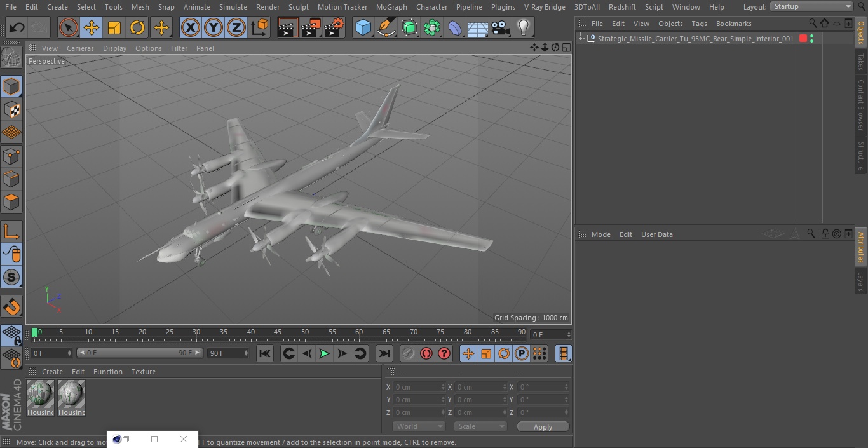Click timeline frame marker 45

(x=278, y=332)
